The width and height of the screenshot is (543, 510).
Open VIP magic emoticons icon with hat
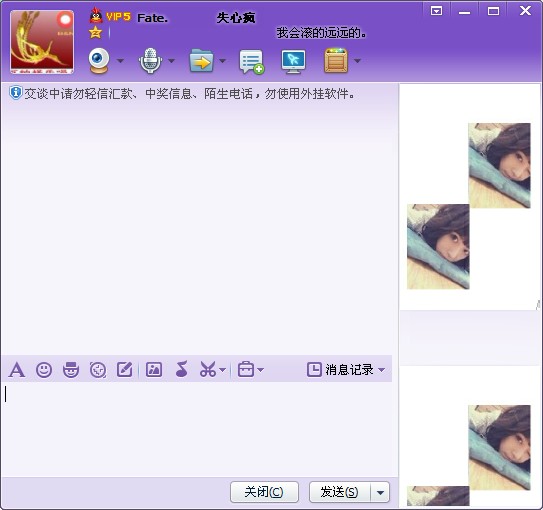tap(71, 369)
